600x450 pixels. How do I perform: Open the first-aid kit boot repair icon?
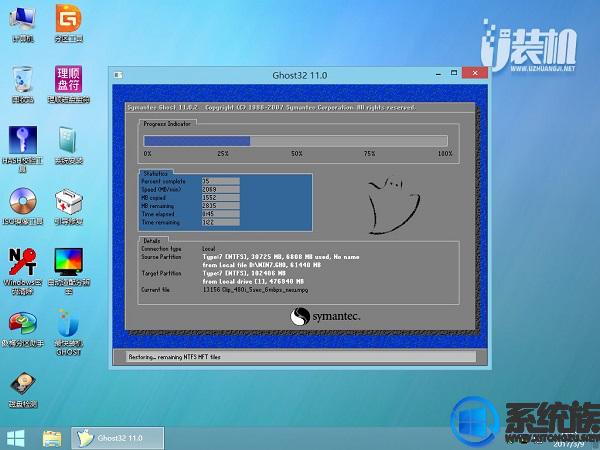click(68, 202)
